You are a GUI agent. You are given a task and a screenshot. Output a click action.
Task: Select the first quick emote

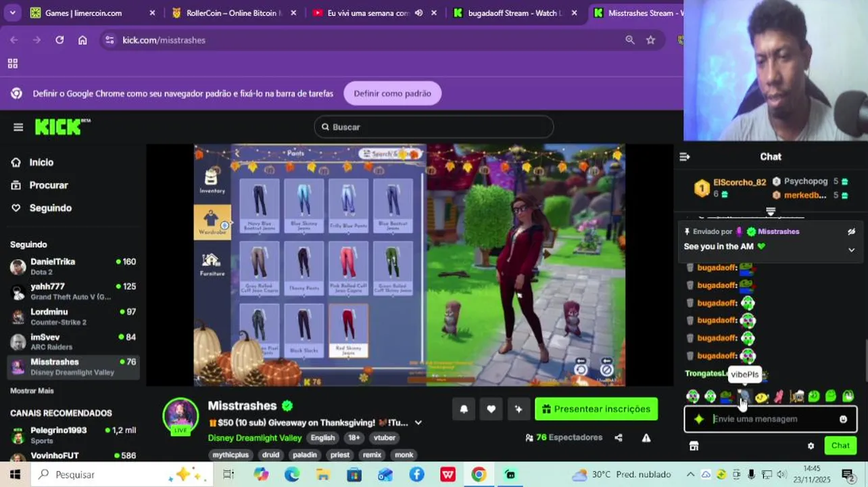click(x=692, y=396)
